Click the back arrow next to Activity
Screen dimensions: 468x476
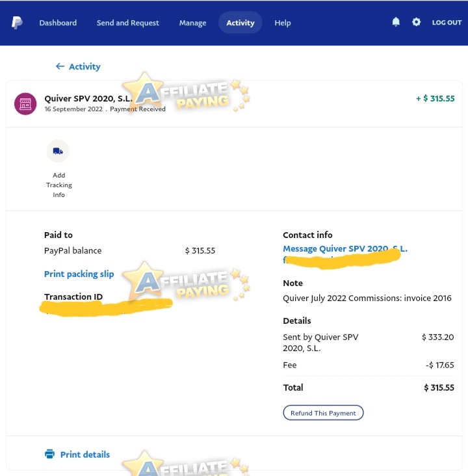pyautogui.click(x=60, y=66)
